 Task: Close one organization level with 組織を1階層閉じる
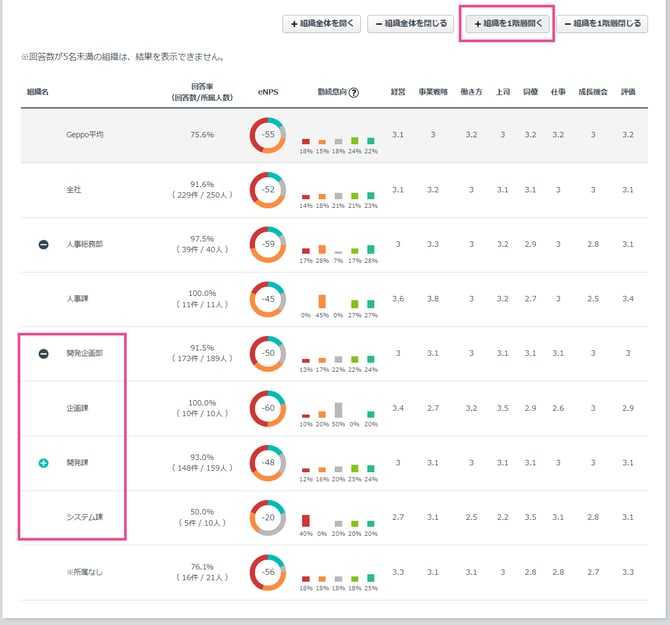(602, 24)
